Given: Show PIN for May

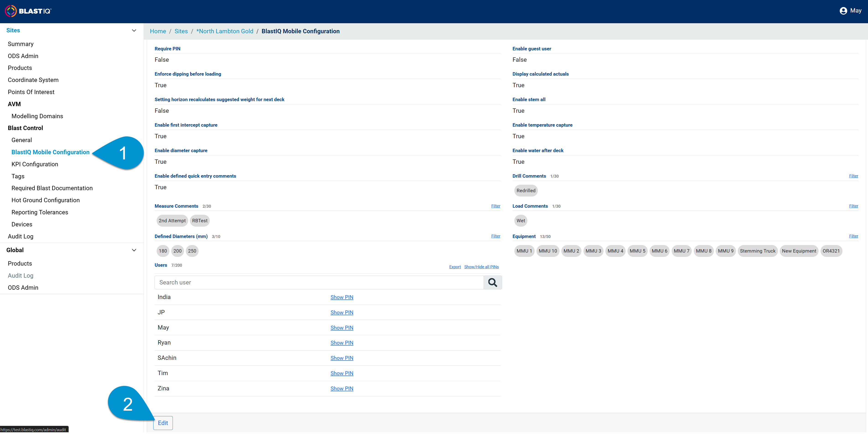Looking at the screenshot, I should click(342, 328).
